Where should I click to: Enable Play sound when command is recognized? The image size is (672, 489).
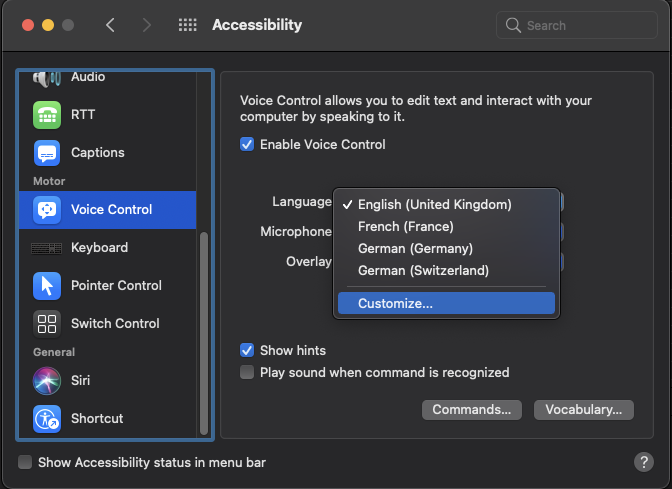tap(247, 372)
